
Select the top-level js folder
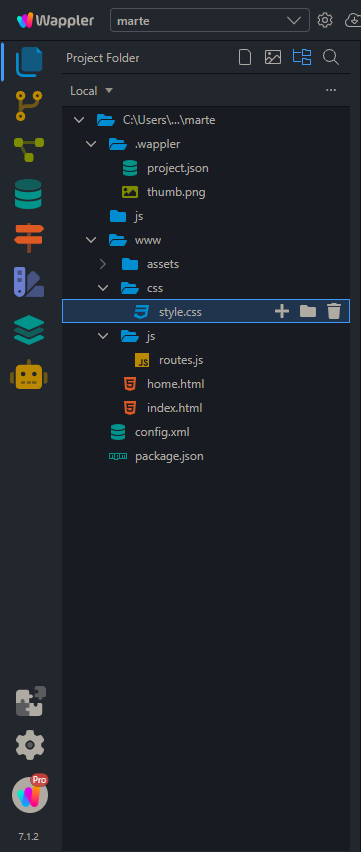(139, 216)
